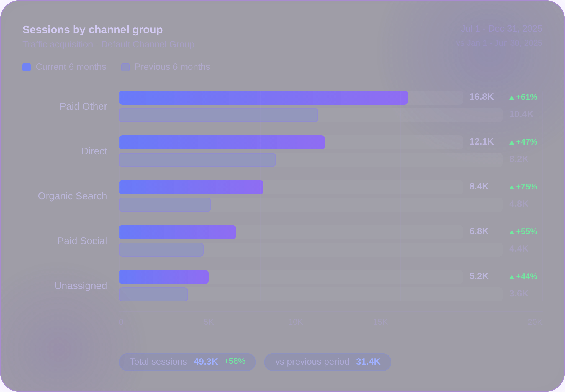Select the Unassigned label
Viewport: 565px width, 392px height.
tap(81, 285)
